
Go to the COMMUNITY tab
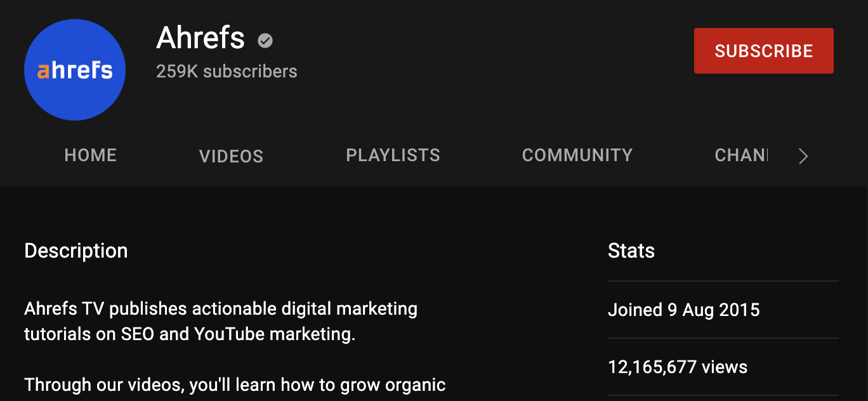pyautogui.click(x=577, y=155)
